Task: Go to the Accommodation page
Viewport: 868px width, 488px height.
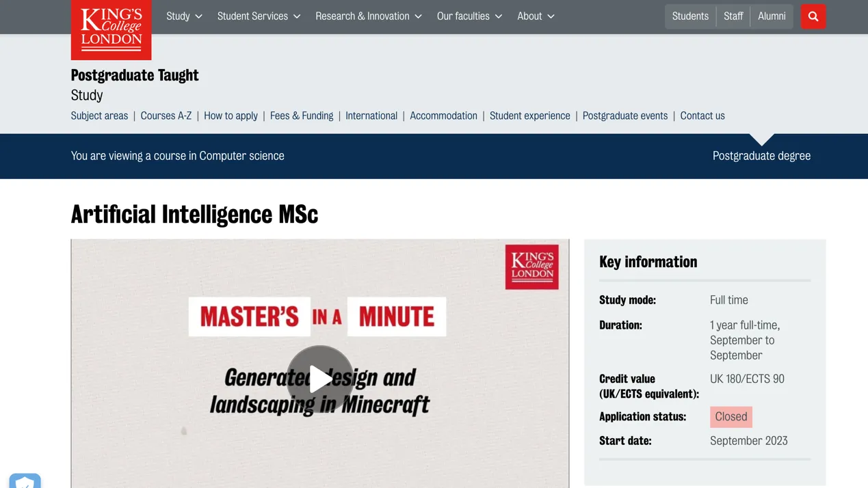Action: tap(443, 116)
